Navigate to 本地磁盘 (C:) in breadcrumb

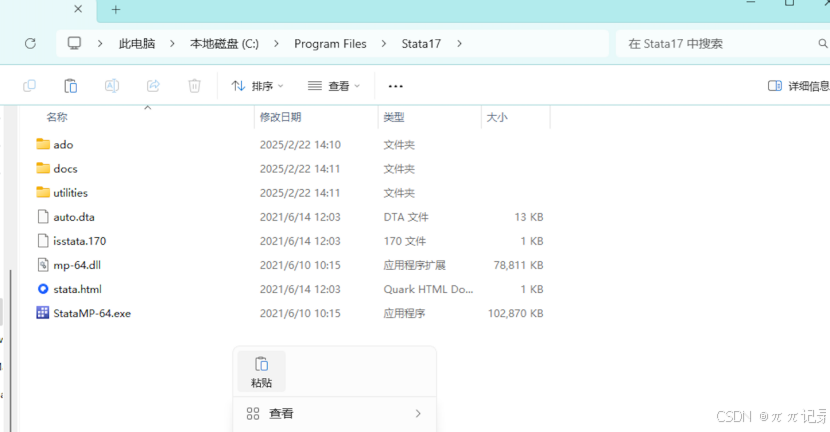click(x=224, y=43)
